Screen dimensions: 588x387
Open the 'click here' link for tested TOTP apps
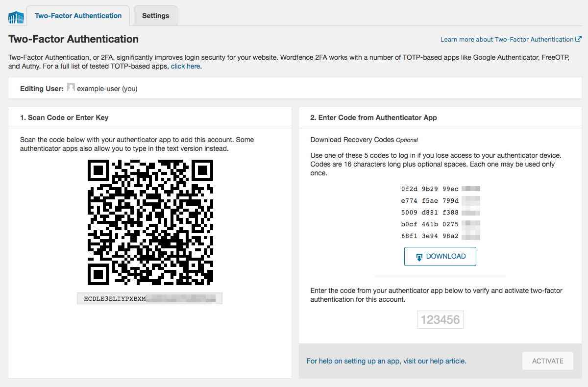(x=185, y=66)
